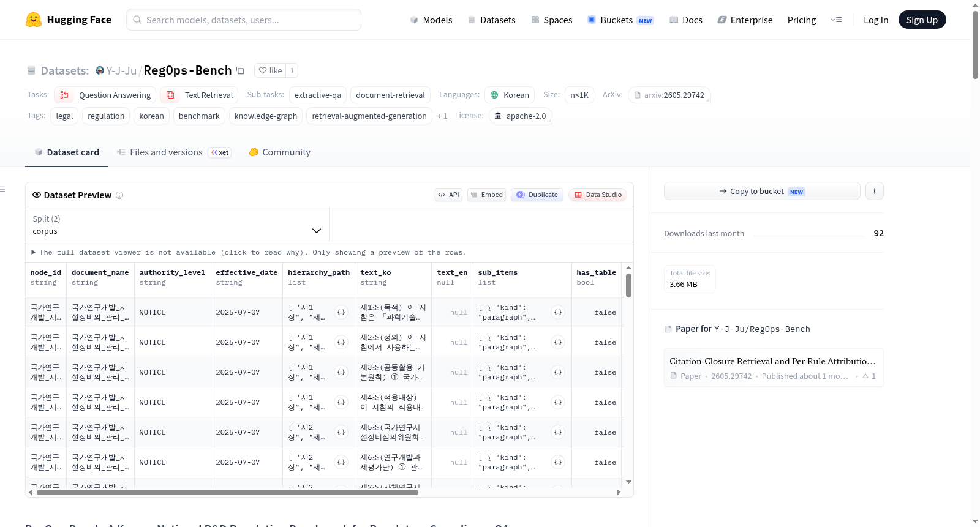
Task: Expand hierarchy_path JSON in first row
Action: tap(341, 312)
